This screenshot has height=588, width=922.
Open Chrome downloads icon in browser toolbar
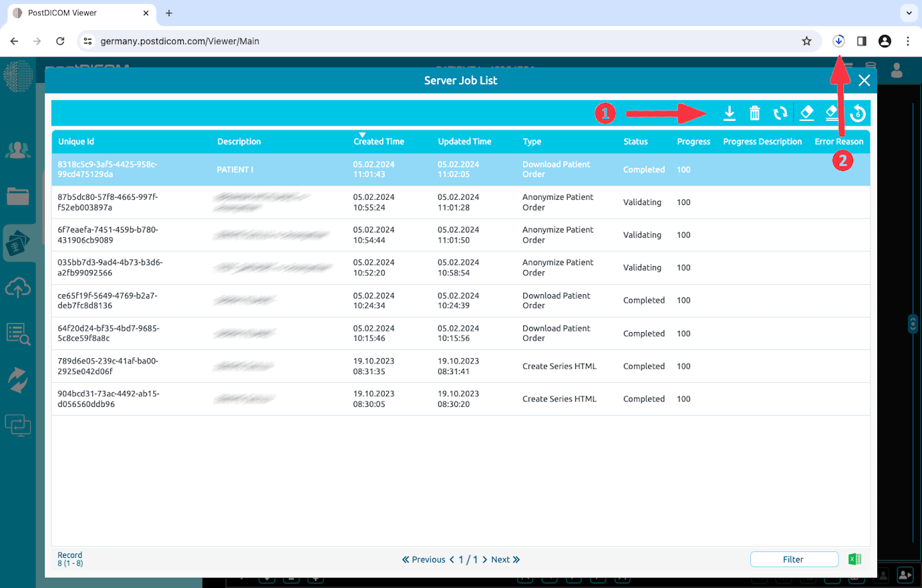tap(838, 41)
